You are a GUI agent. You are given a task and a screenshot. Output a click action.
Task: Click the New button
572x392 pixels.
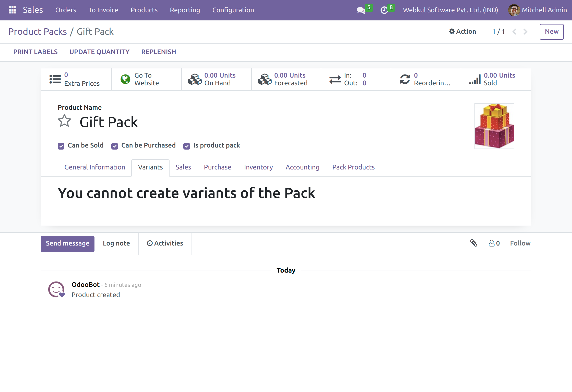point(552,32)
